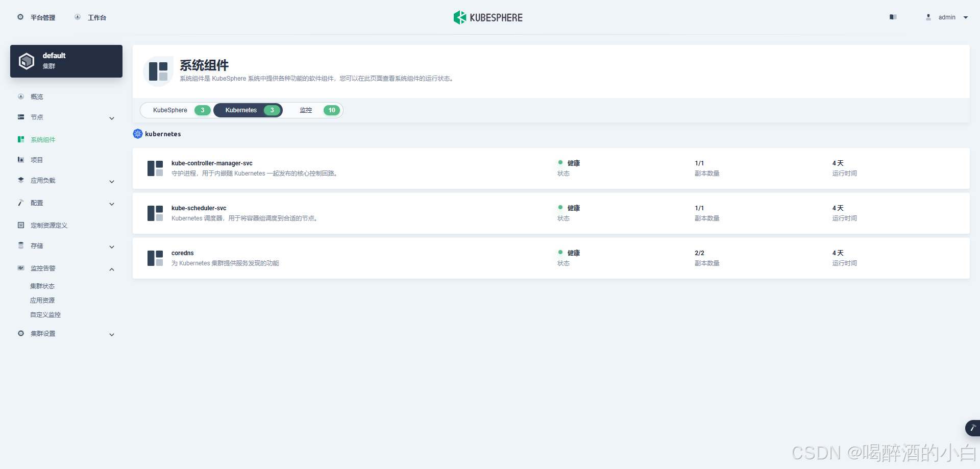This screenshot has width=980, height=469.
Task: Open the kube-scheduler-svc component name
Action: 199,208
